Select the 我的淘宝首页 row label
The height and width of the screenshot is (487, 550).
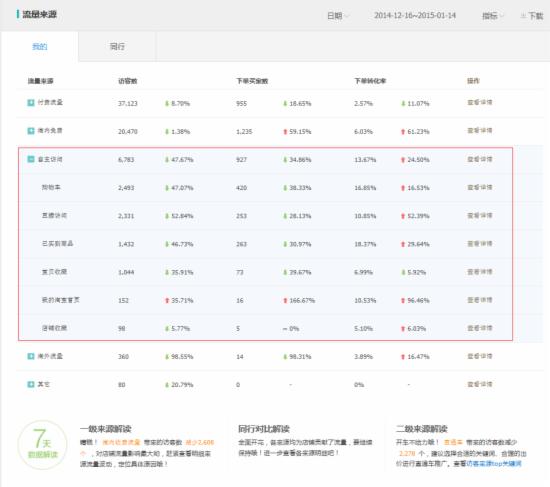(61, 300)
